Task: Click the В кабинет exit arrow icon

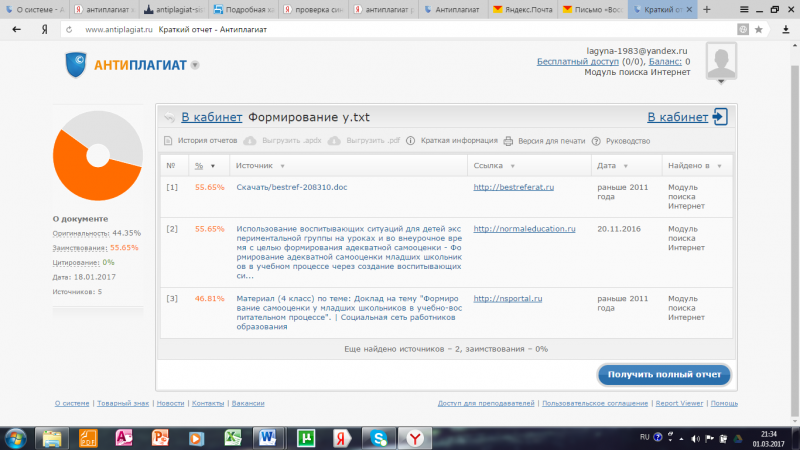Action: pyautogui.click(x=720, y=117)
